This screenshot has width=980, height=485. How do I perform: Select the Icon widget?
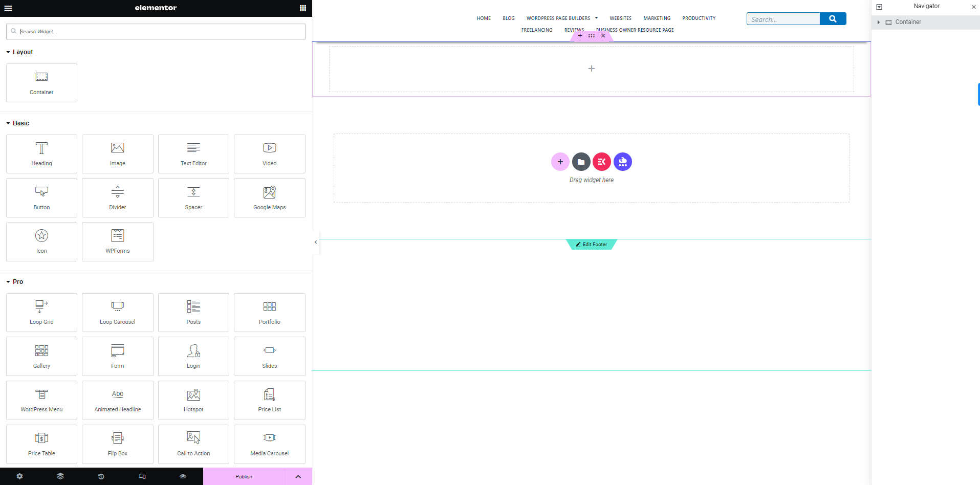pyautogui.click(x=41, y=241)
